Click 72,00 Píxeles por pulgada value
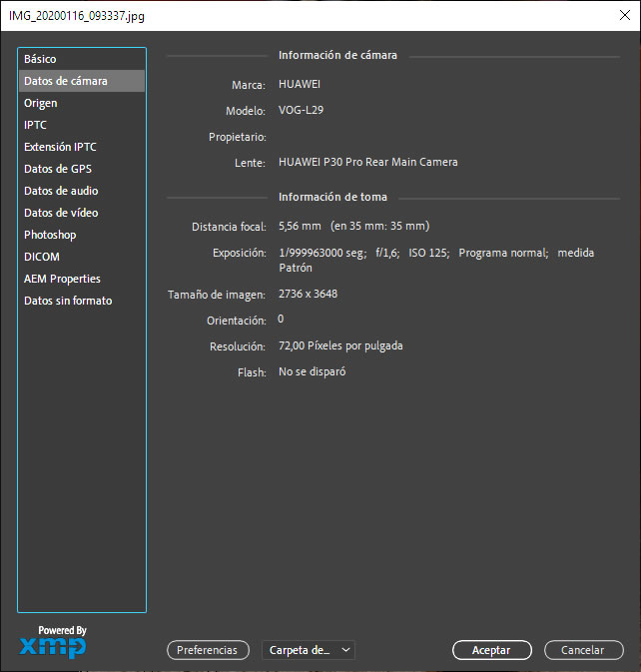The height and width of the screenshot is (672, 641). click(340, 345)
